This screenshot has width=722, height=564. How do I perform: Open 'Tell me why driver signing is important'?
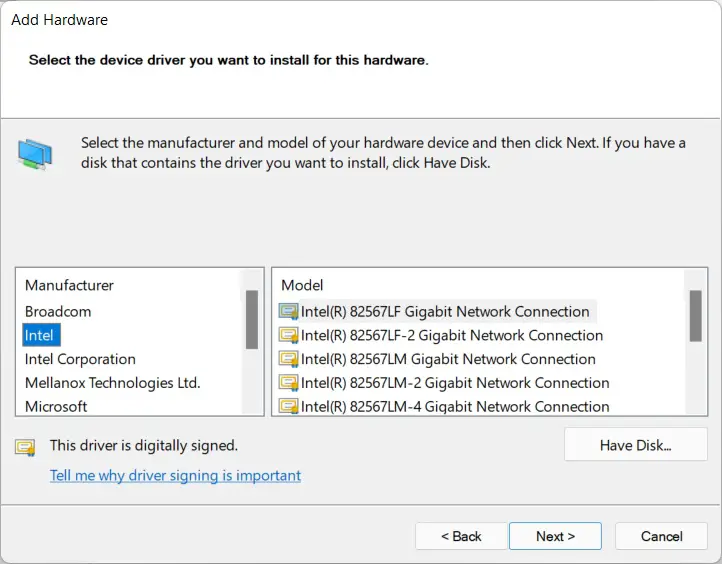click(x=175, y=476)
